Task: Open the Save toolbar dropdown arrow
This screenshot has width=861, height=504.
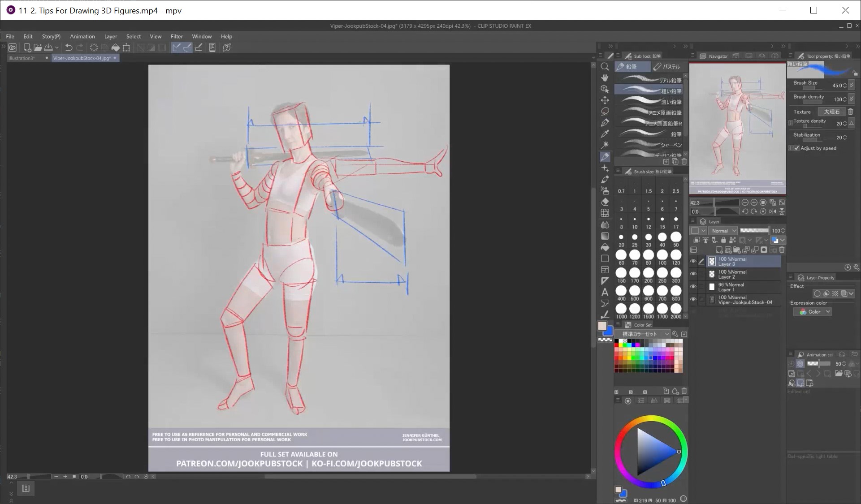Action: point(57,47)
